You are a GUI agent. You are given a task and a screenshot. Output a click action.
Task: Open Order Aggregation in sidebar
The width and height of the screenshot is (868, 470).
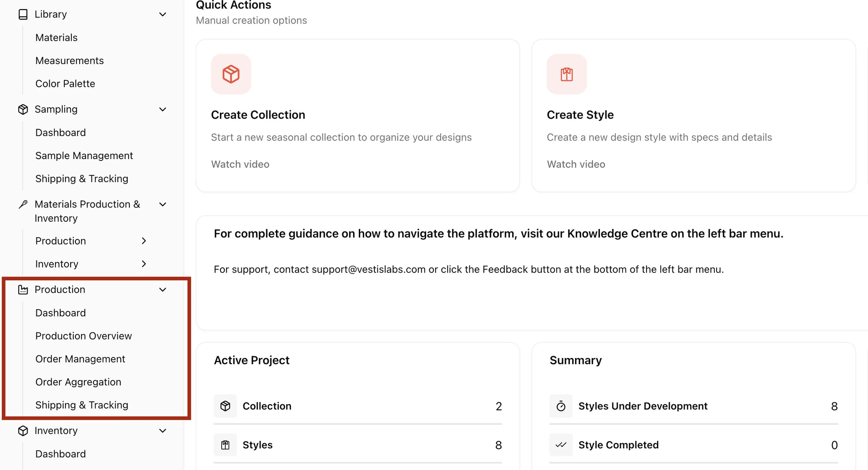(x=78, y=382)
